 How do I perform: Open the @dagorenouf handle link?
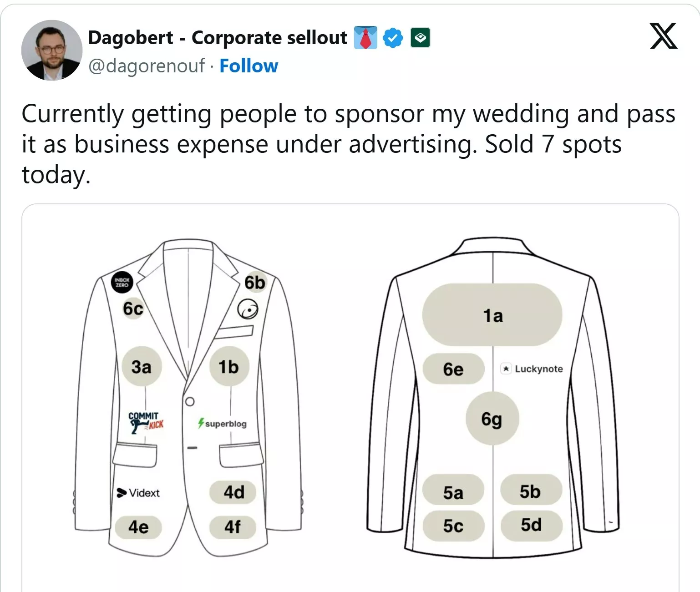tap(146, 66)
